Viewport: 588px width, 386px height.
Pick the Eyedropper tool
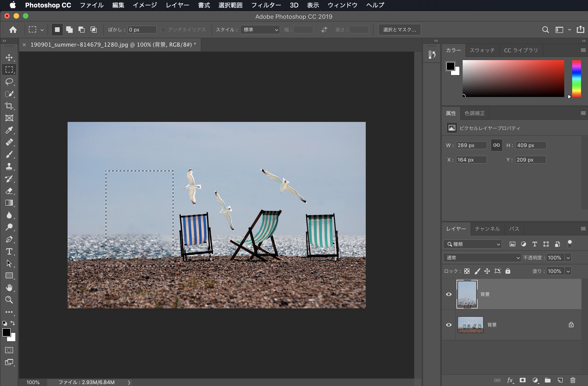tap(9, 130)
